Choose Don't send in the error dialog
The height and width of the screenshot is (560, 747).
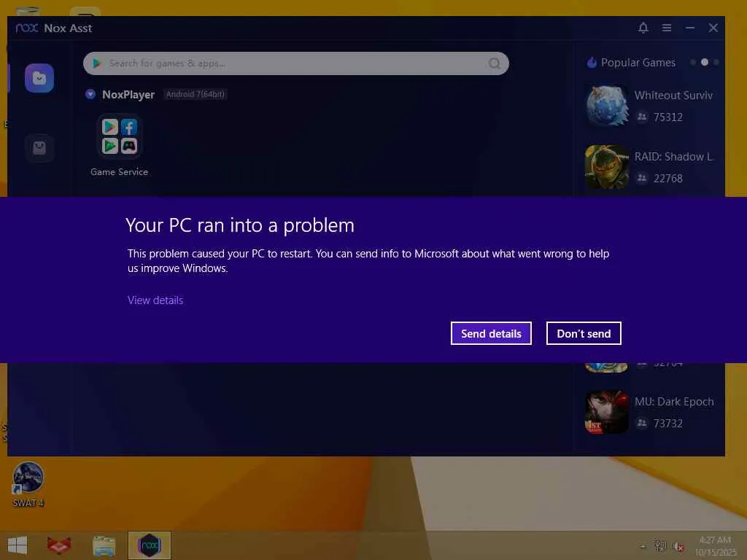584,333
